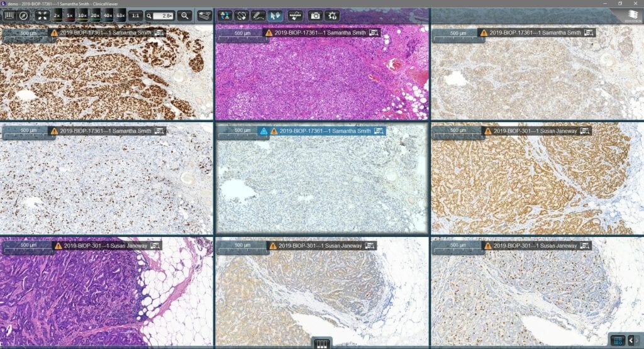Set magnification to 20x
This screenshot has height=349, width=644.
(96, 16)
